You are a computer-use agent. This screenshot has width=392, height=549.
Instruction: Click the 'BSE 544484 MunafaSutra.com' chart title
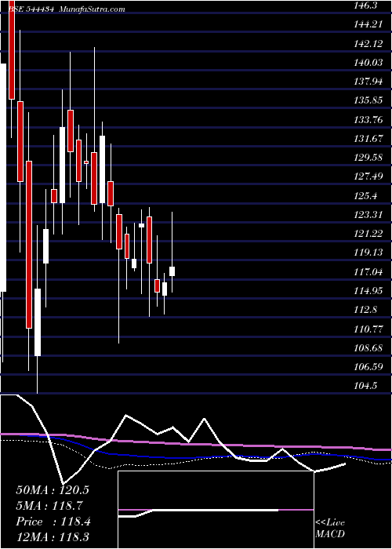[x=66, y=9]
